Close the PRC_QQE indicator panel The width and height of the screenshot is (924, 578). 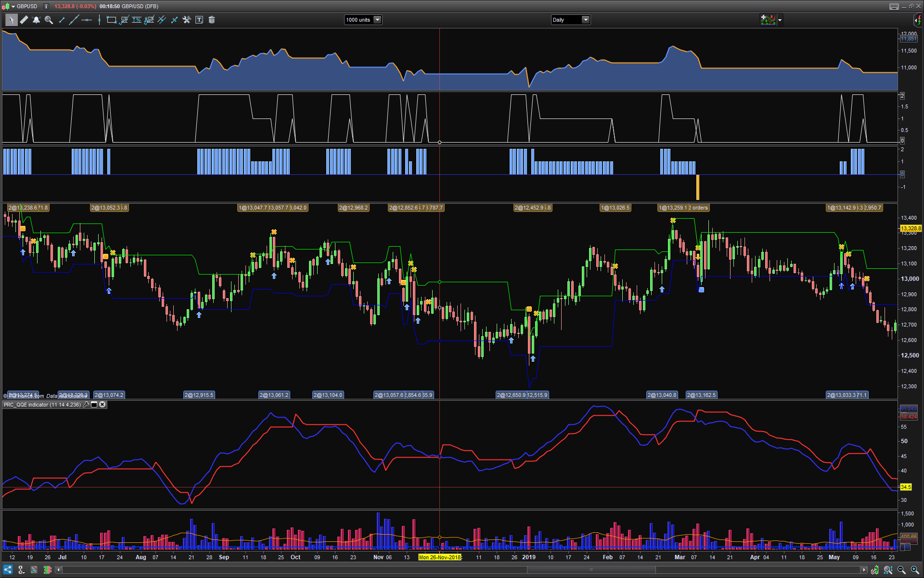point(102,405)
